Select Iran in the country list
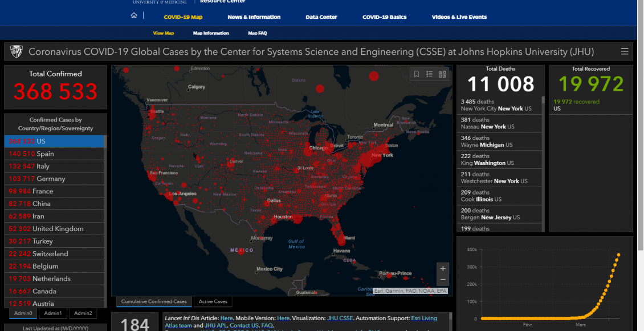Screen dimensions: 644x331 pos(54,216)
